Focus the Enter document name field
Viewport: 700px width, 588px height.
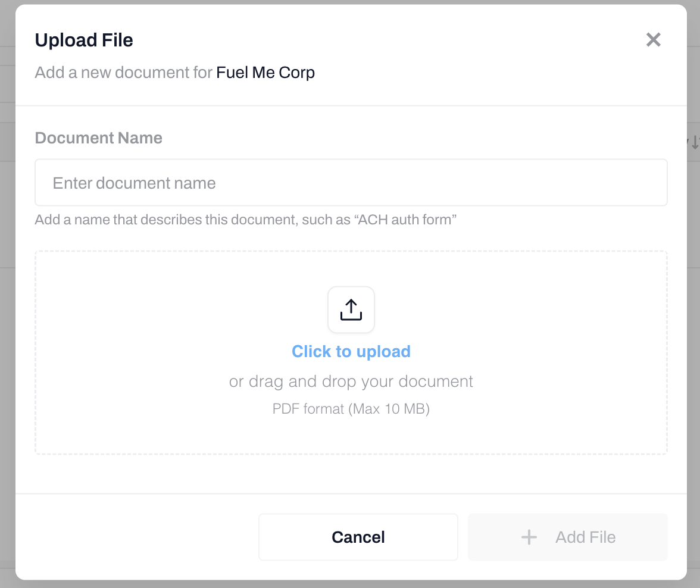tap(351, 183)
